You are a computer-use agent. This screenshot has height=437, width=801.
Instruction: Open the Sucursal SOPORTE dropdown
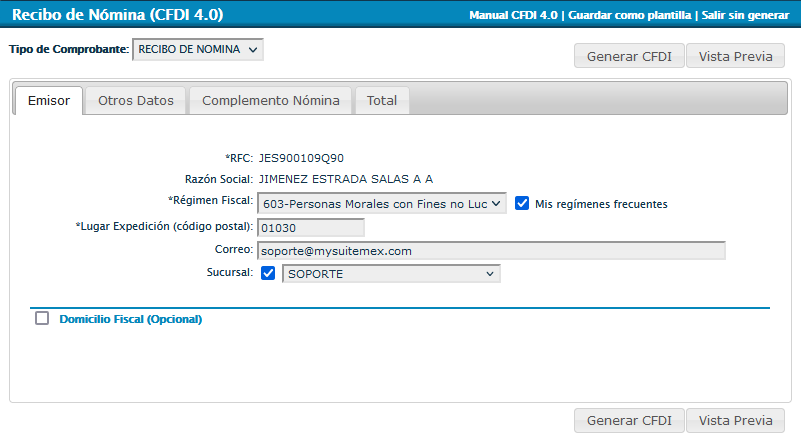tap(391, 274)
